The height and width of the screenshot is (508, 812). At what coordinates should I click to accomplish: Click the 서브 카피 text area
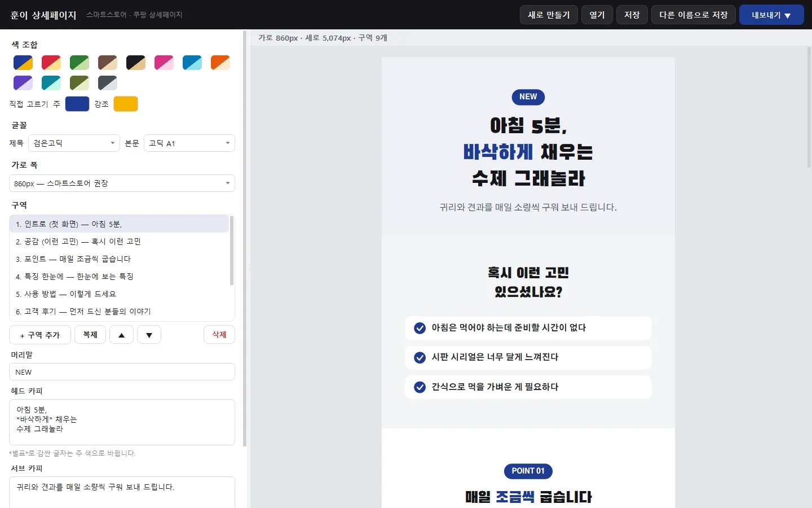click(x=122, y=492)
